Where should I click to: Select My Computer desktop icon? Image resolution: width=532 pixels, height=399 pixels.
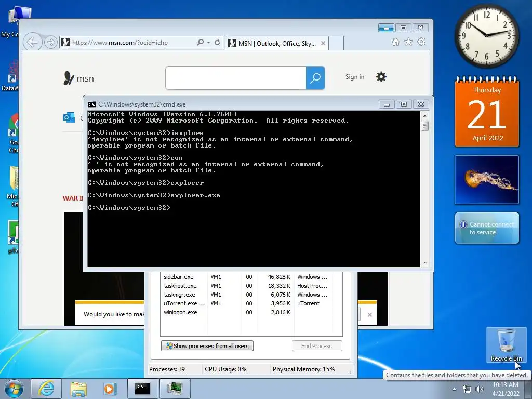click(x=14, y=22)
